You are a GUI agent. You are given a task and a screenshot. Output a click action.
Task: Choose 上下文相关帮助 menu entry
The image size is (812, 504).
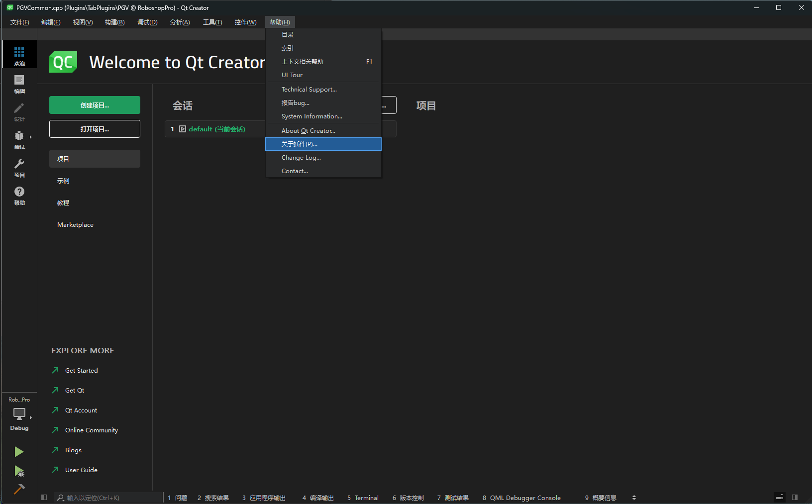[323, 61]
